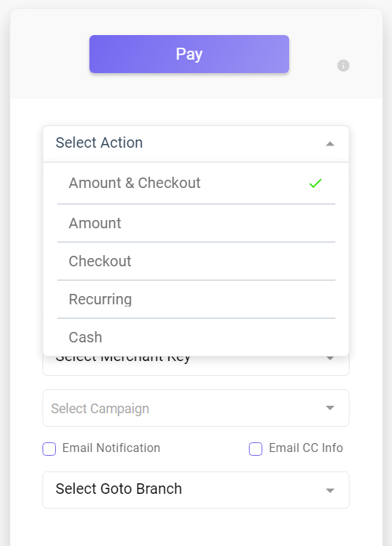Open the Select Merchant Key dropdown arrow
The image size is (392, 546).
click(329, 359)
